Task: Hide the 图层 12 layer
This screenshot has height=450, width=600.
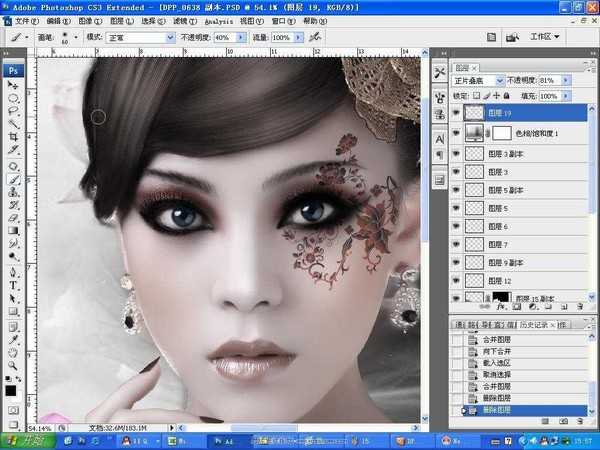Action: pos(458,281)
